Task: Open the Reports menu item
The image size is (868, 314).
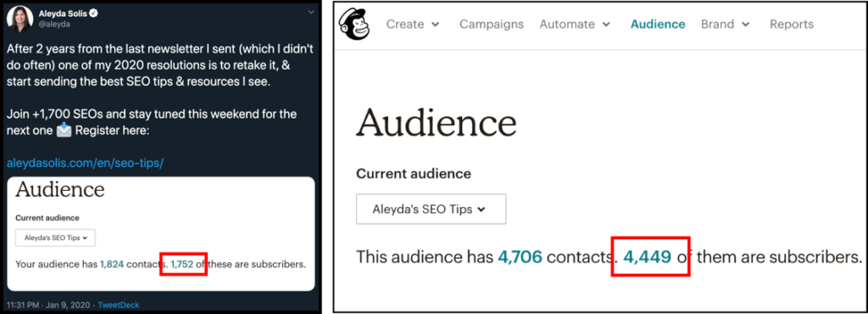Action: [x=792, y=25]
